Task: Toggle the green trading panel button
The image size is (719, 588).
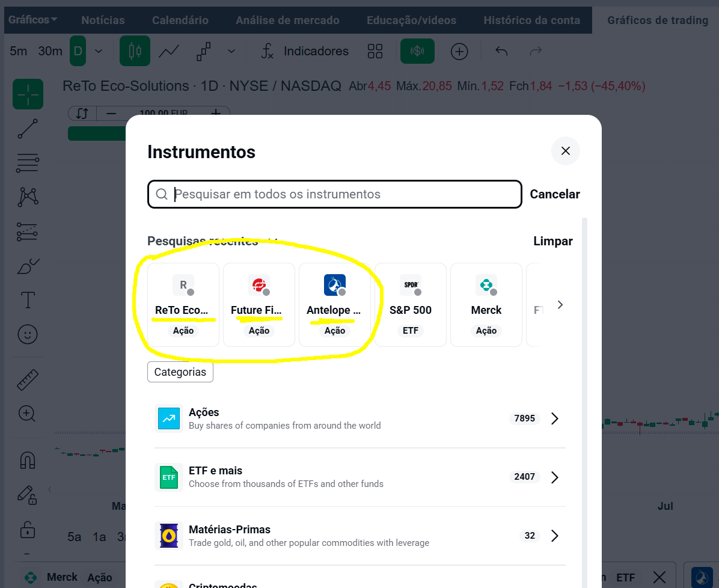Action: click(x=417, y=51)
